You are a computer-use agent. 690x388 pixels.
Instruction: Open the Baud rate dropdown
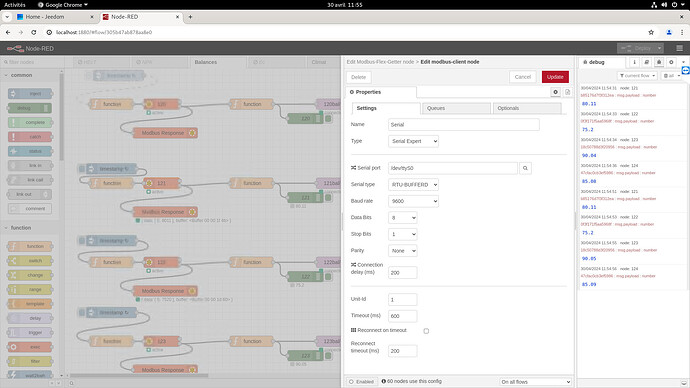pyautogui.click(x=413, y=201)
